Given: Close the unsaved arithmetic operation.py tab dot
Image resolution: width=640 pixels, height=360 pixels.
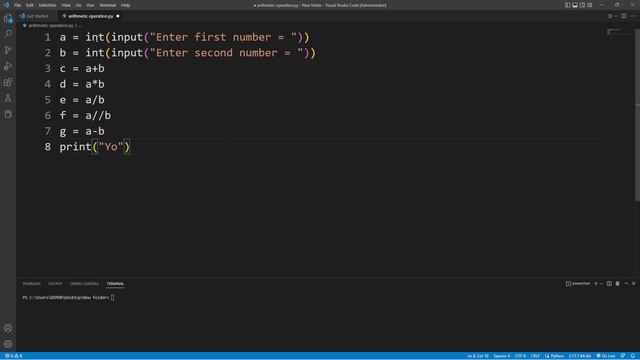Looking at the screenshot, I should tap(118, 16).
